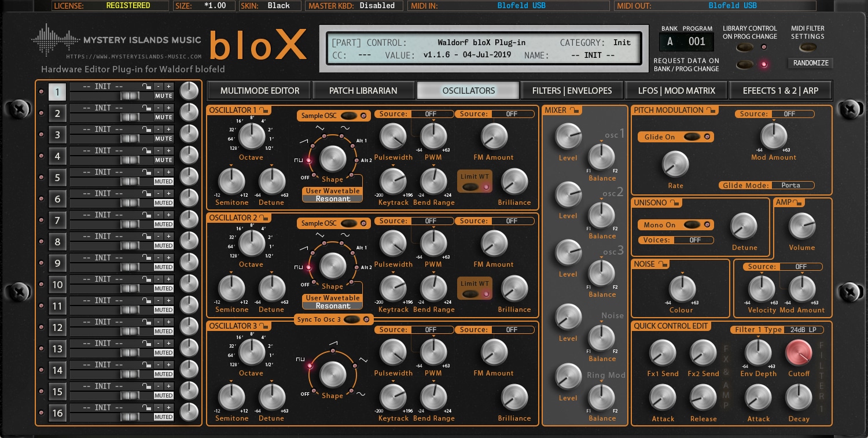Select part number 16 button
Image resolution: width=868 pixels, height=438 pixels.
(x=57, y=413)
